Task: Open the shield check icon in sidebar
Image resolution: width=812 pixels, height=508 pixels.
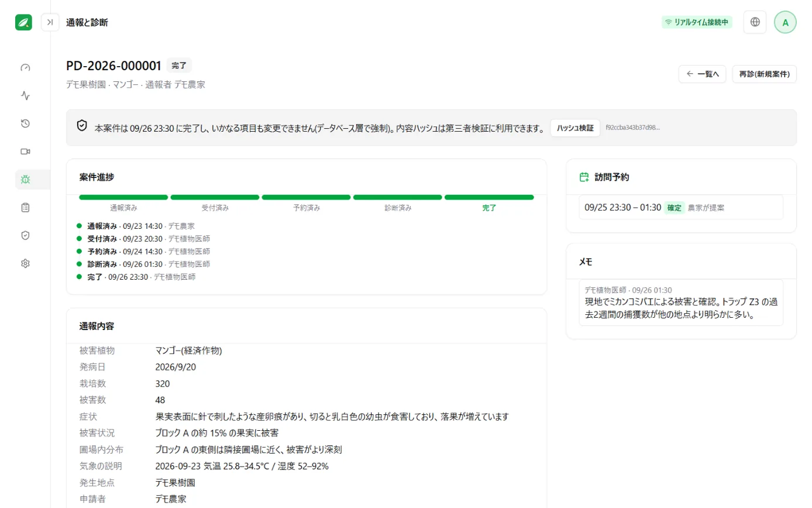Action: pos(25,235)
